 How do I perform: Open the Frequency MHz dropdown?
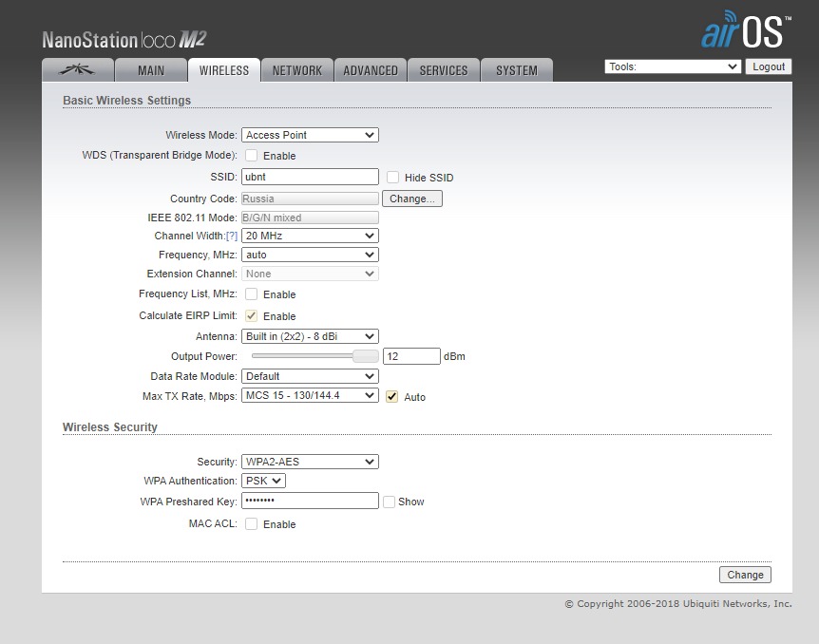click(310, 255)
